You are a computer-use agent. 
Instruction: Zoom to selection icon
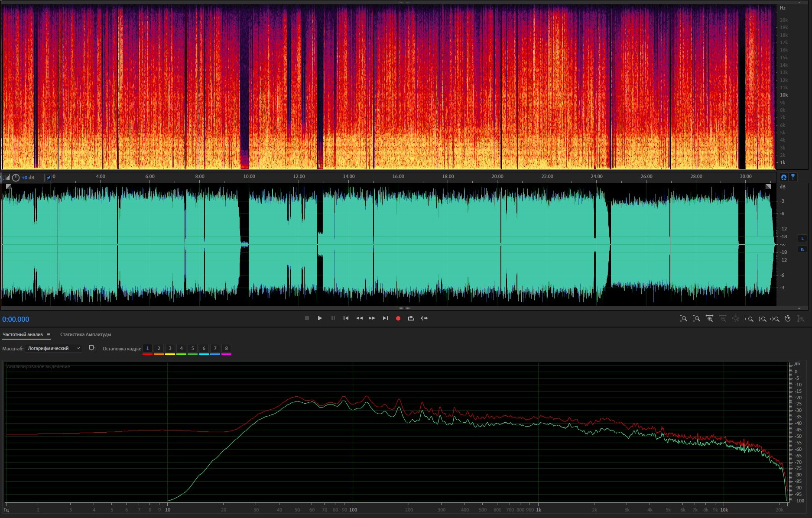click(x=775, y=319)
